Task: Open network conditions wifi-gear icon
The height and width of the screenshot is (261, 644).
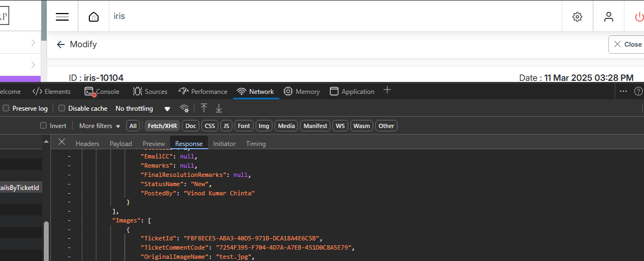Action: click(185, 109)
